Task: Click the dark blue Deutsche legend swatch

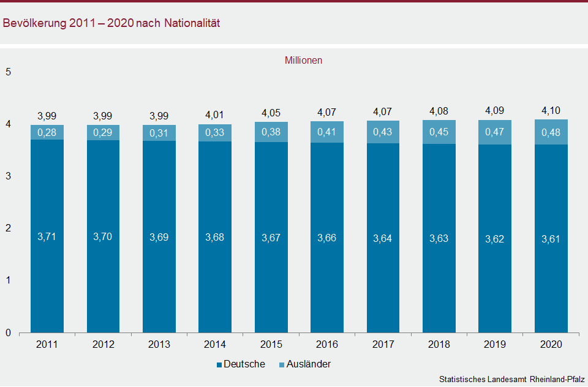Action: (x=219, y=365)
